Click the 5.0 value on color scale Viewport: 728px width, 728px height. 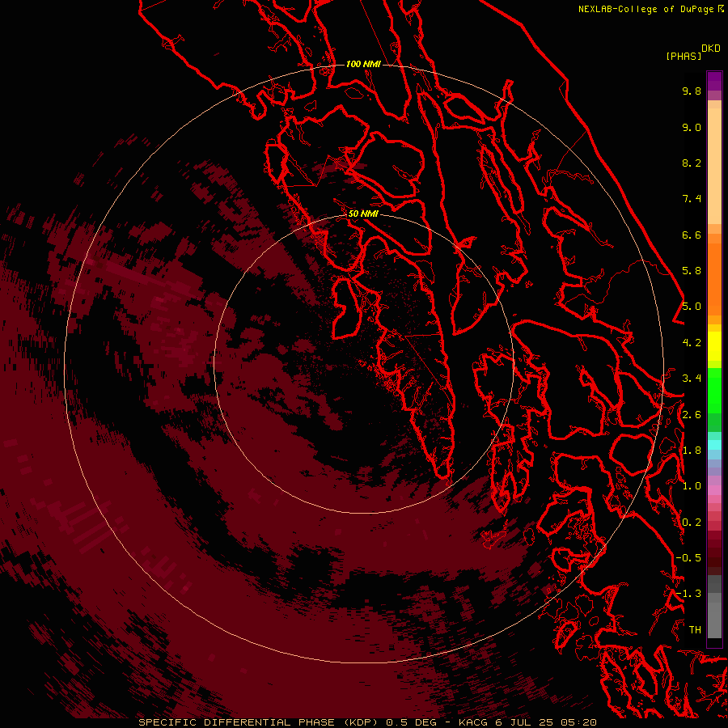[692, 307]
